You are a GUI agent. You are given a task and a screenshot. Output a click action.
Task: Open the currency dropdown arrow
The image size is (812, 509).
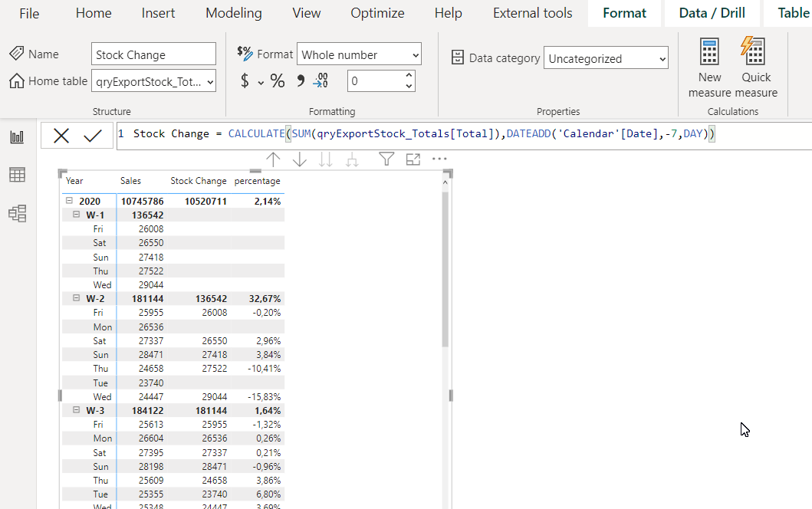click(x=261, y=82)
